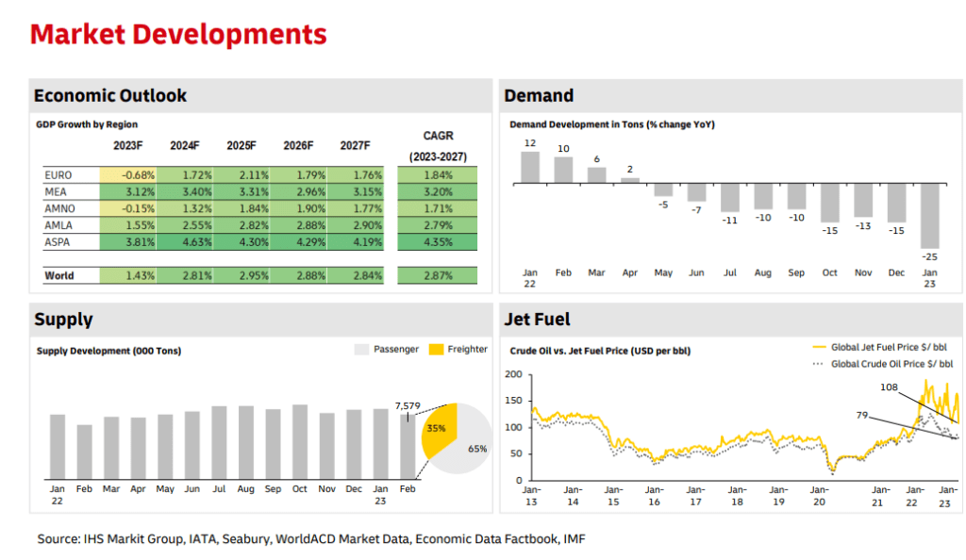966x560 pixels.
Task: Click the Passenger legend gray swatch
Action: 361,350
